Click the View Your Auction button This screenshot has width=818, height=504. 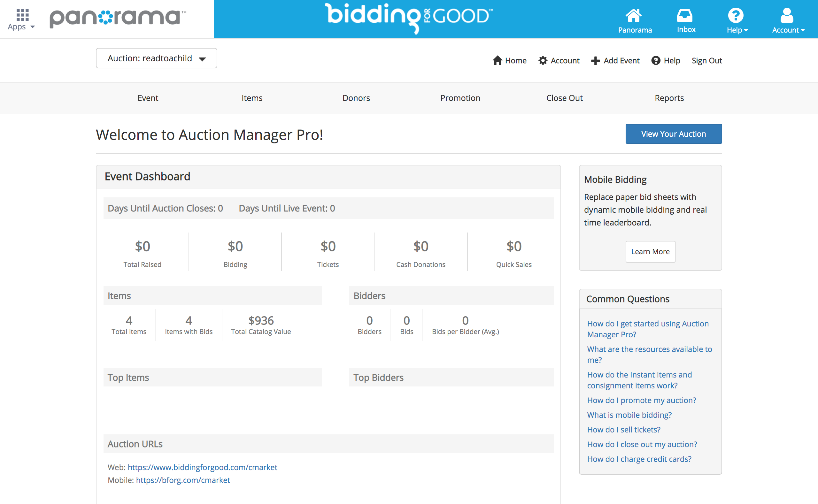[674, 134]
